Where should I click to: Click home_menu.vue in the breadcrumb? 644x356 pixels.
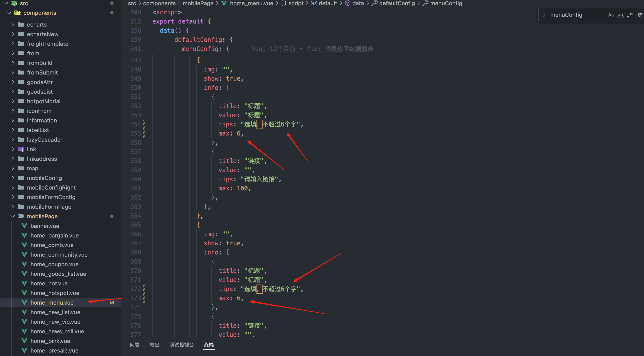click(x=251, y=3)
